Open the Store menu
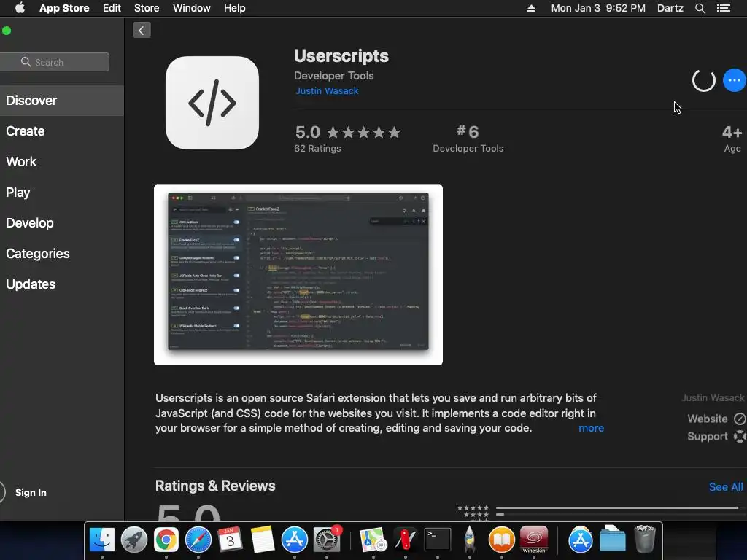Image resolution: width=747 pixels, height=560 pixels. click(x=147, y=8)
